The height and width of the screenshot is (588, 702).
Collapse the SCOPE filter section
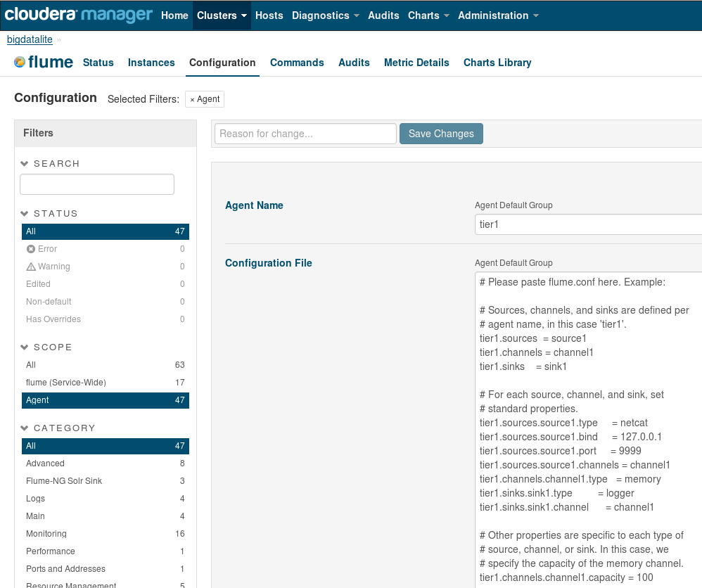click(24, 347)
